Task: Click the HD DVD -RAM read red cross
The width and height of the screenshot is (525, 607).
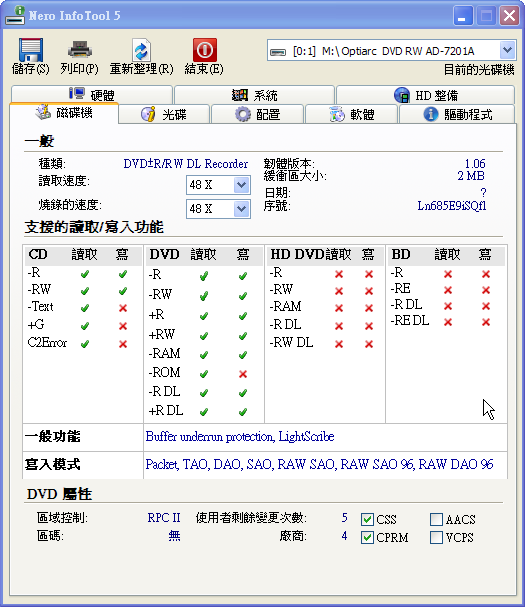Action: (339, 308)
